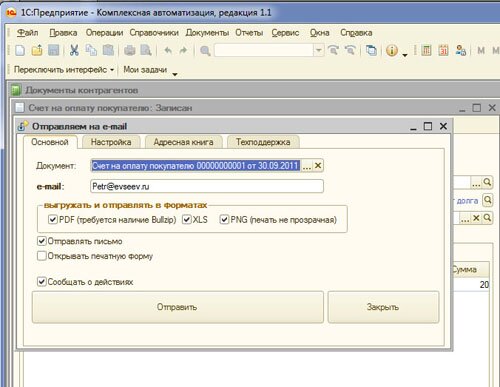Click the yellow info help icon
The height and width of the screenshot is (387, 500).
coord(392,51)
